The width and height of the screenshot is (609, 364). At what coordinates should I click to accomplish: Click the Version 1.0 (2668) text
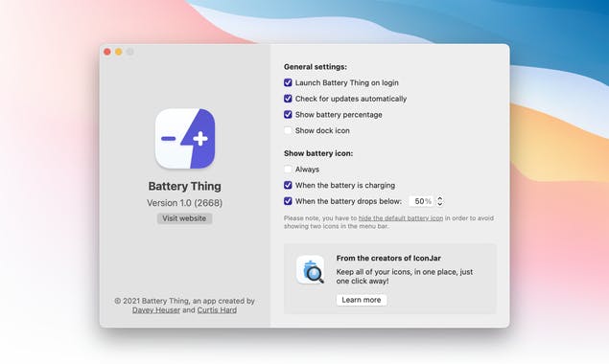(185, 203)
